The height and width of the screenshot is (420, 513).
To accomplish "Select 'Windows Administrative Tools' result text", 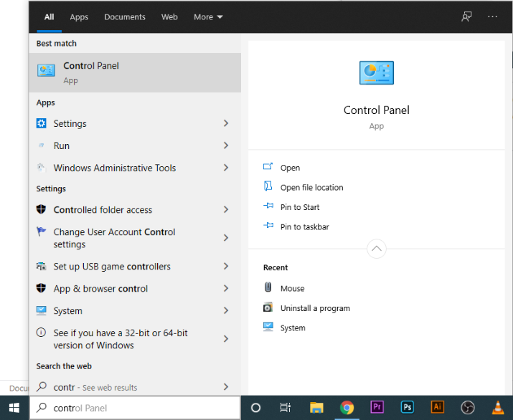I will 115,168.
